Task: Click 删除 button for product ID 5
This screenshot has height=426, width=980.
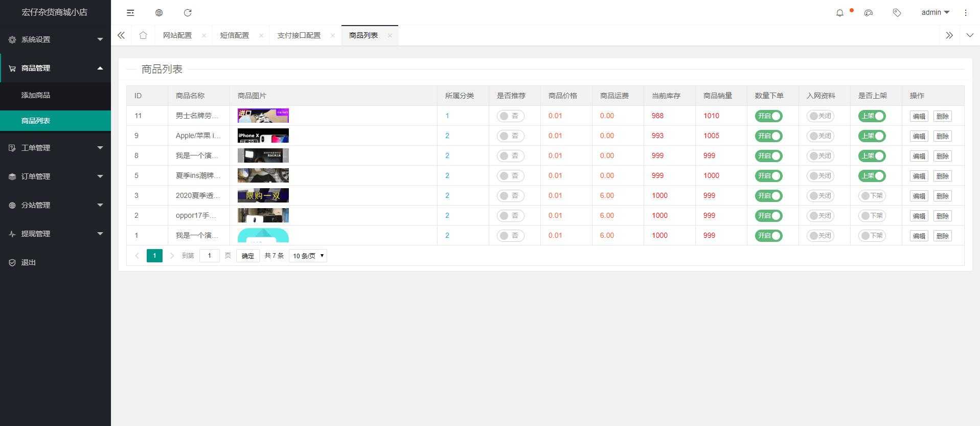Action: point(942,176)
